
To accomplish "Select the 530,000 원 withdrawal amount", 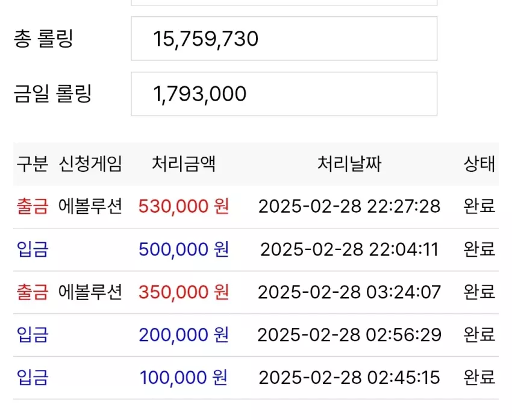I will [184, 207].
